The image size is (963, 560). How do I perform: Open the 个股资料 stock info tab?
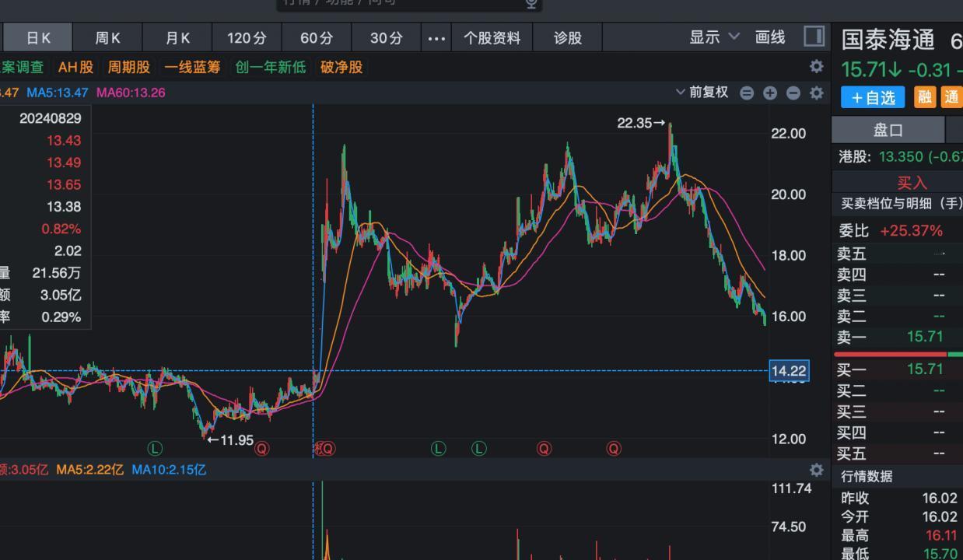tap(492, 37)
